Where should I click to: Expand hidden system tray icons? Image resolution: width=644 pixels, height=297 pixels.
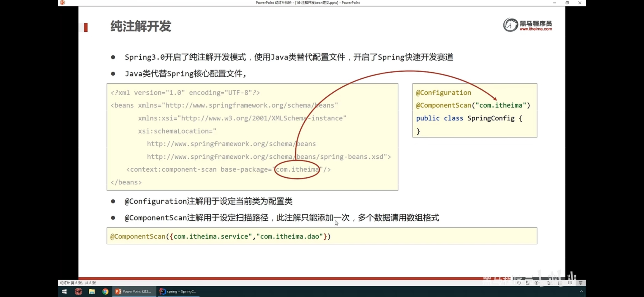[x=581, y=291]
